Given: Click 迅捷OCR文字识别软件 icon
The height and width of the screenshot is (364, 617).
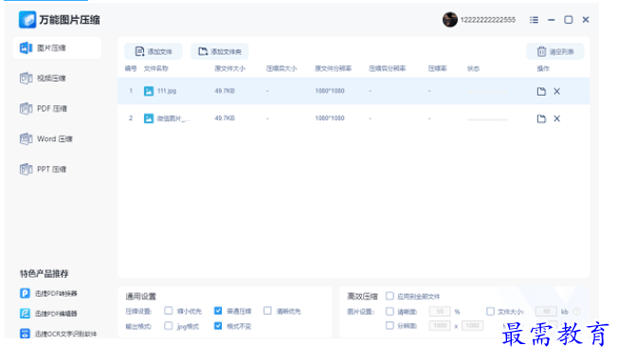Looking at the screenshot, I should 25,334.
